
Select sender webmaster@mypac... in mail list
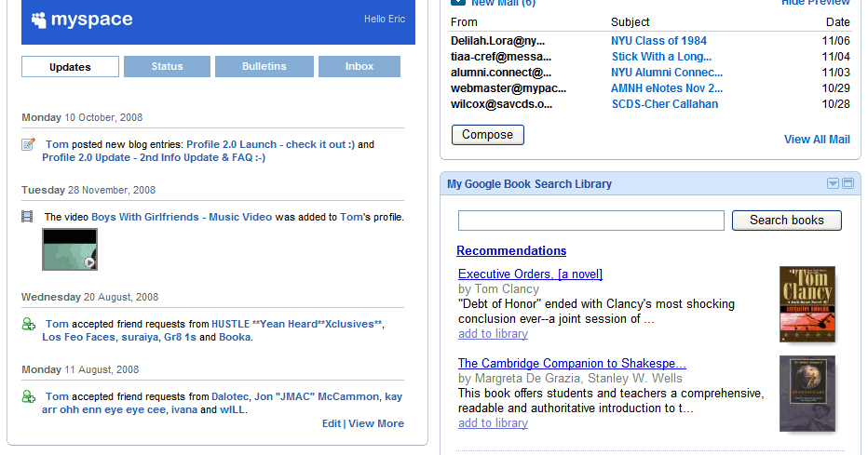tap(509, 88)
